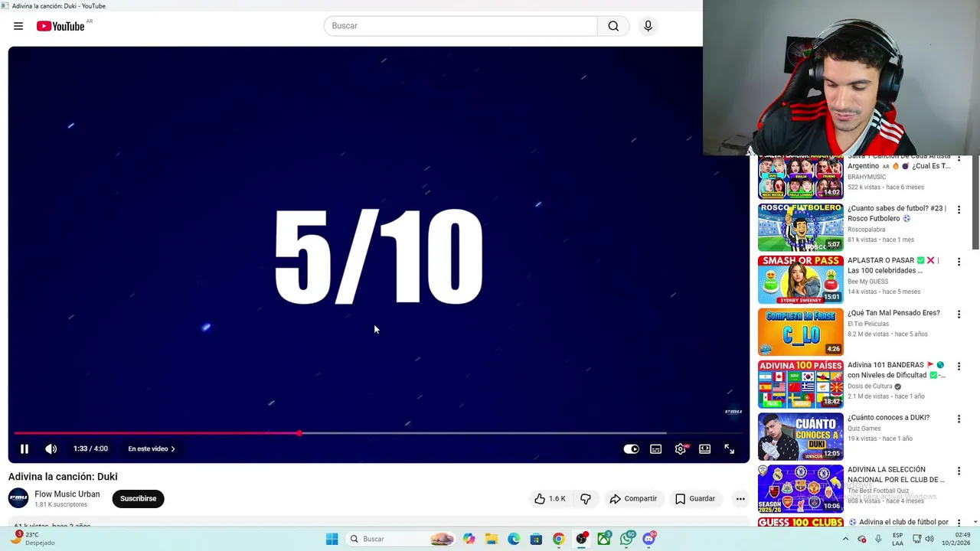
Task: Like the video with 1.6 K likes
Action: point(550,499)
